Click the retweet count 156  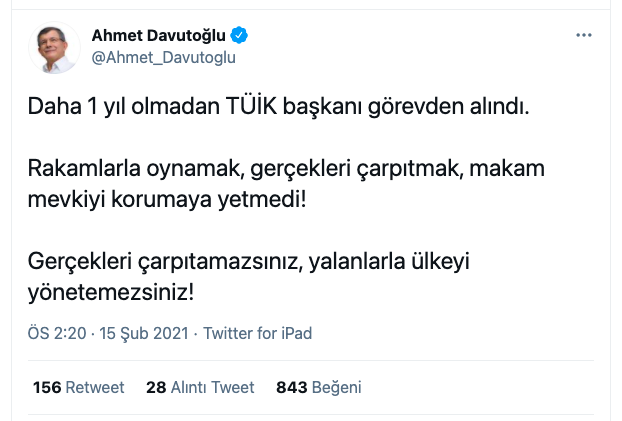47,387
